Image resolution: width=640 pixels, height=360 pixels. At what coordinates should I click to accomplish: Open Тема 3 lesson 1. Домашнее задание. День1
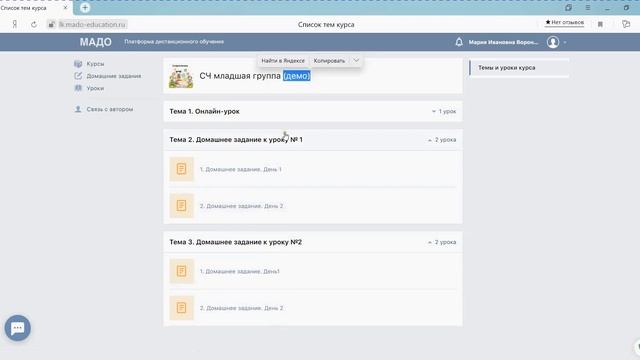point(240,271)
